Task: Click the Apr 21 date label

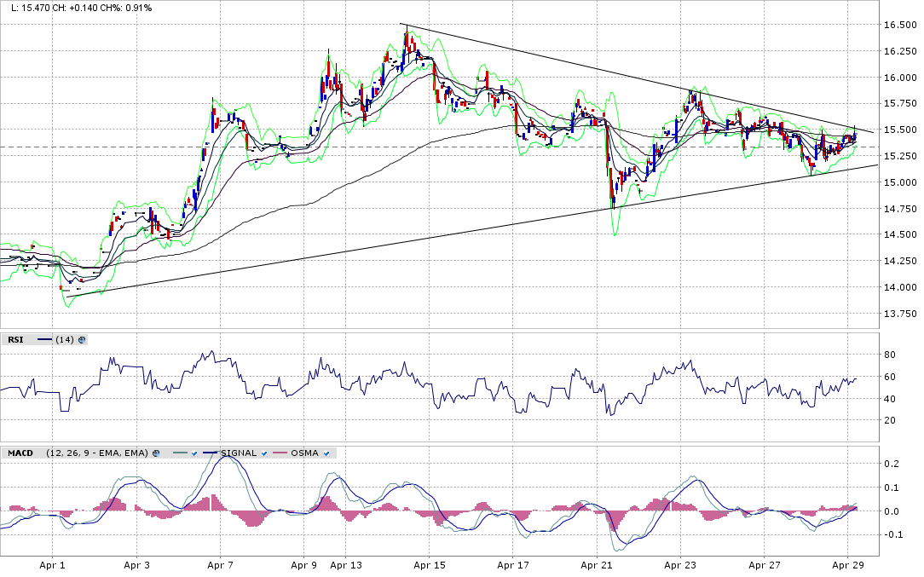Action: tap(597, 565)
